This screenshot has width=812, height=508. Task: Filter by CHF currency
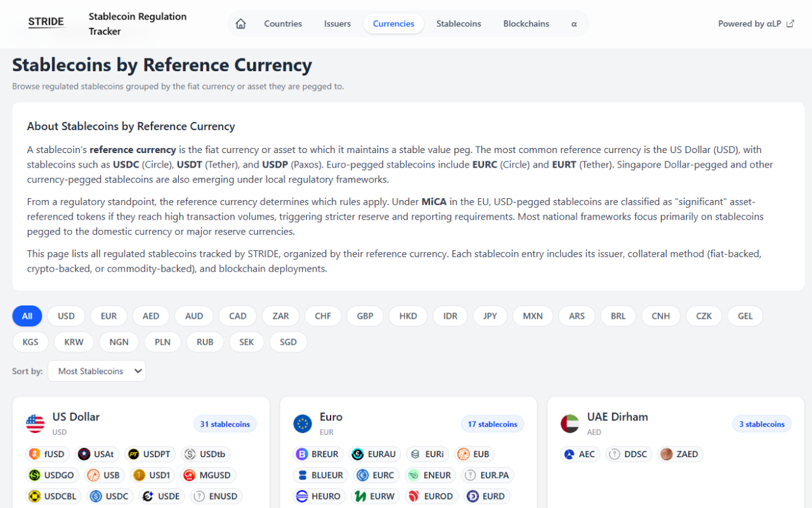click(x=323, y=316)
